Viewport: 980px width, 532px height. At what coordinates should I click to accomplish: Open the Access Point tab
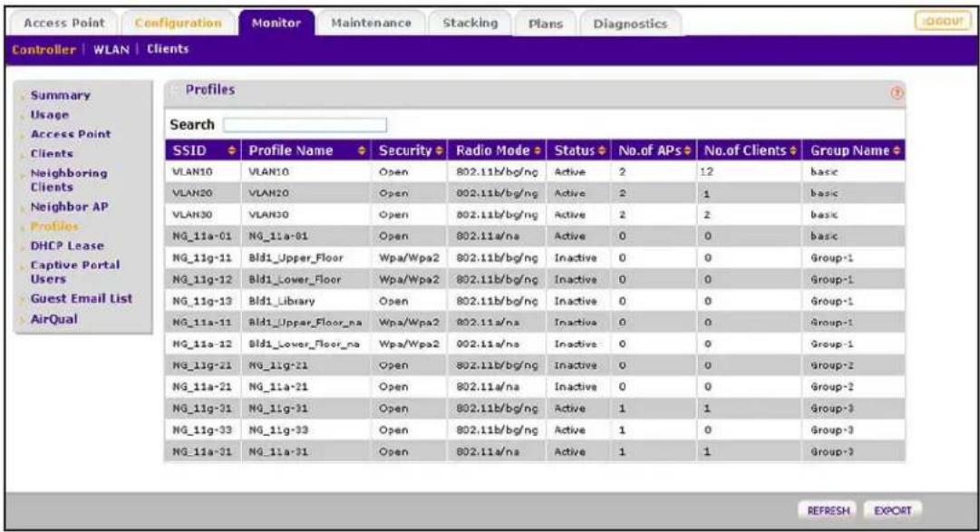[x=63, y=24]
